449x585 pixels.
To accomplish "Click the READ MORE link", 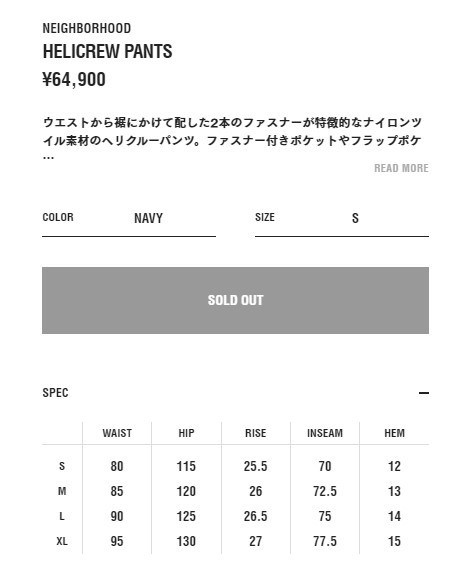I will [401, 168].
